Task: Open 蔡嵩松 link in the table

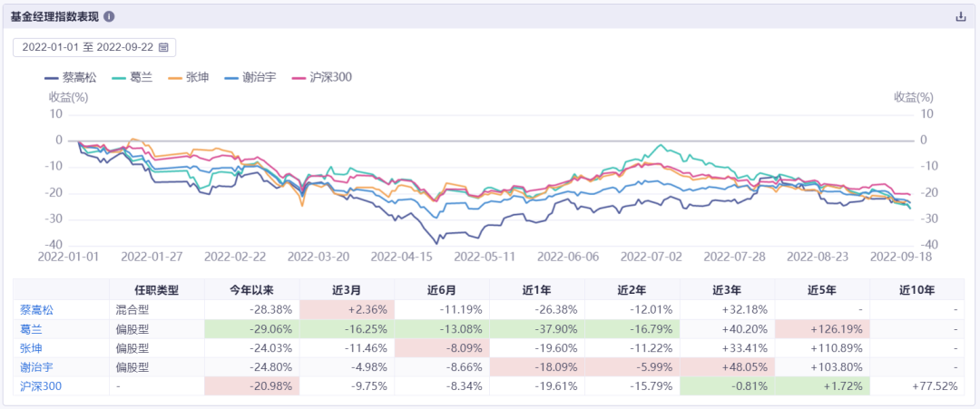Action: pos(37,309)
